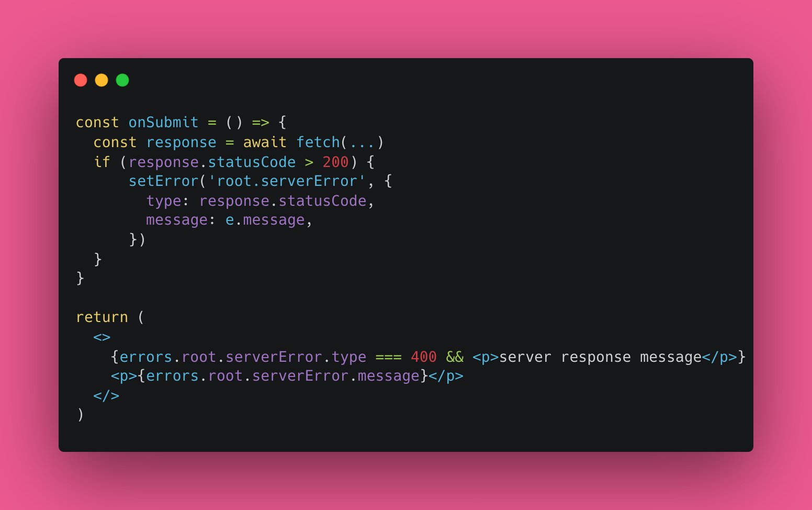Click the number 400 in the JSX

click(423, 357)
